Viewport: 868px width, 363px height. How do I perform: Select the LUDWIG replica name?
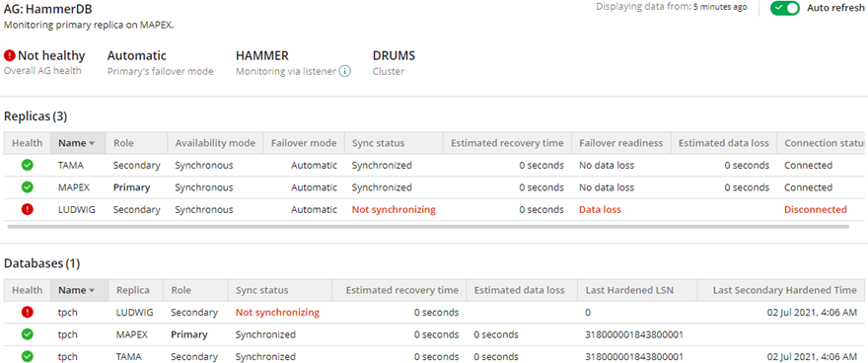(x=76, y=209)
